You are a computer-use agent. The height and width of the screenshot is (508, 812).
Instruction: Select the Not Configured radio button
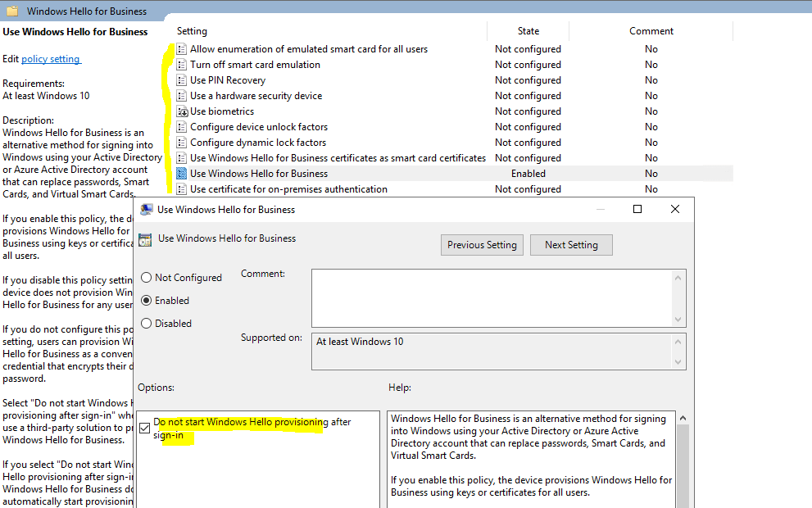pyautogui.click(x=147, y=278)
